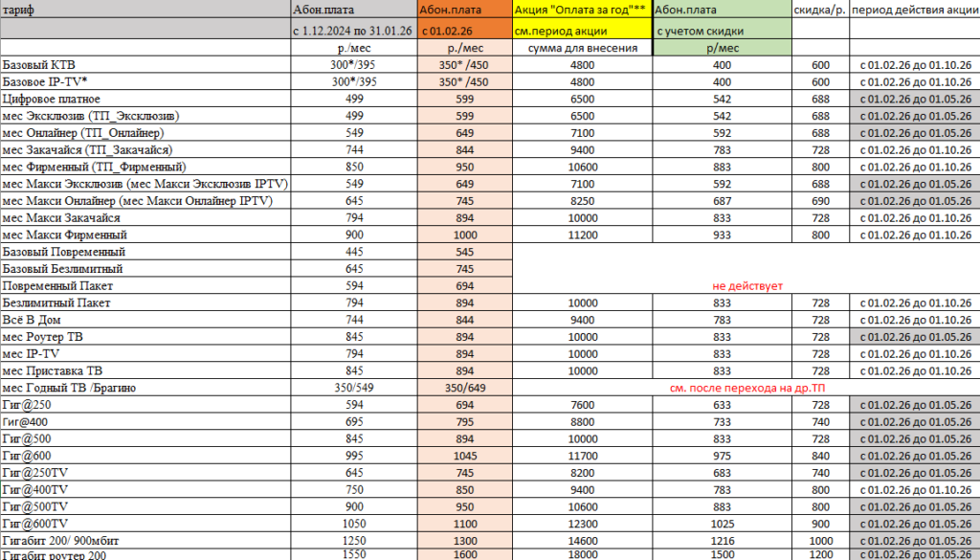Image resolution: width=980 pixels, height=560 pixels.
Task: Click the "Всё В Дом" tariff cell
Action: click(x=144, y=320)
